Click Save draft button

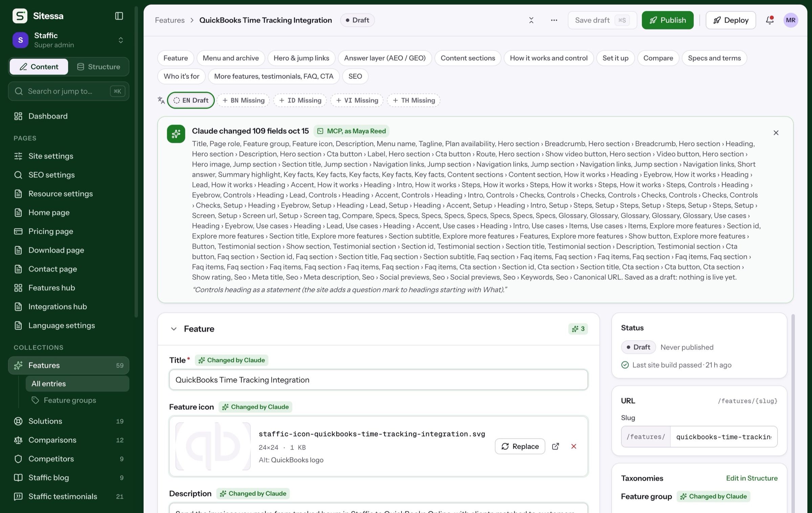[602, 20]
